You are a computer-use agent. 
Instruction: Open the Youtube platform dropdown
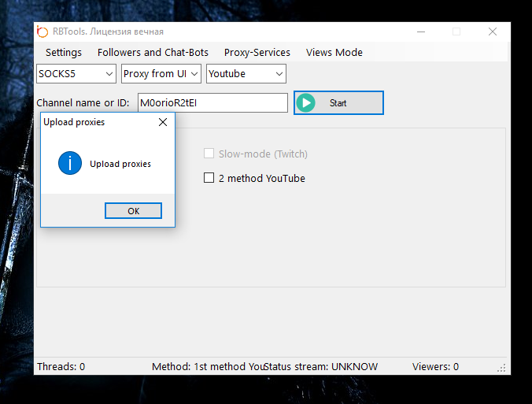coord(246,74)
